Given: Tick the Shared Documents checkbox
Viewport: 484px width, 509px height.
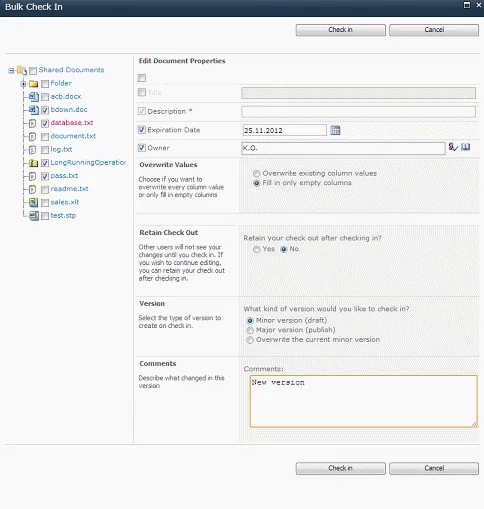Looking at the screenshot, I should (x=33, y=71).
